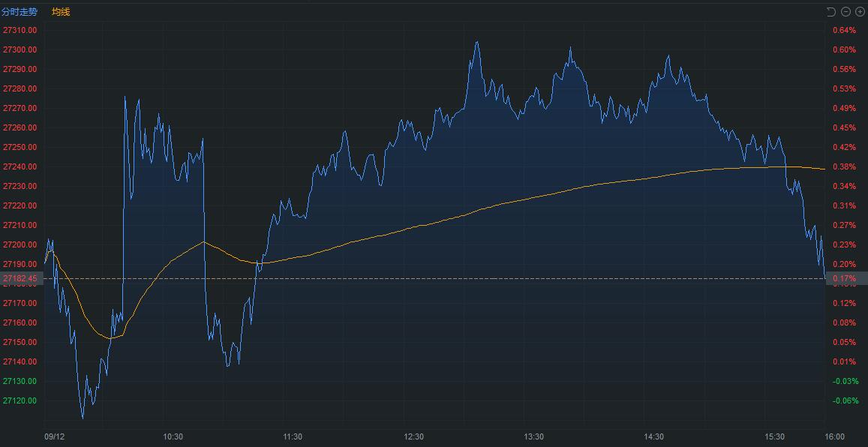Screen dimensions: 868x447
Task: Click the 13:30 time axis marker
Action: (x=533, y=436)
